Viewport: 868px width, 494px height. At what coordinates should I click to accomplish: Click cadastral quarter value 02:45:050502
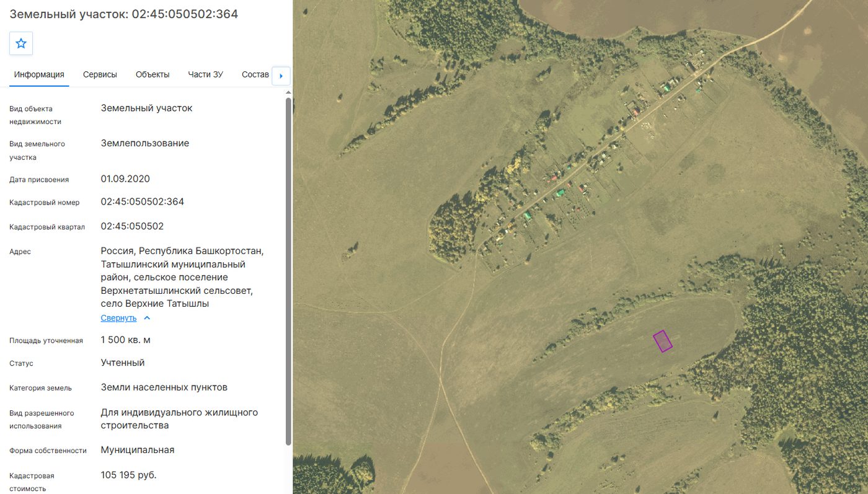click(132, 226)
